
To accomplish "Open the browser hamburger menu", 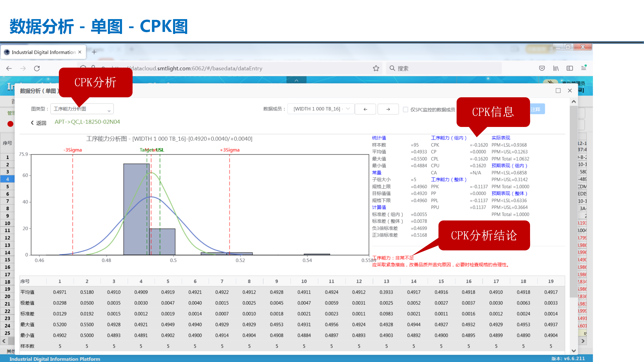I will coord(584,68).
